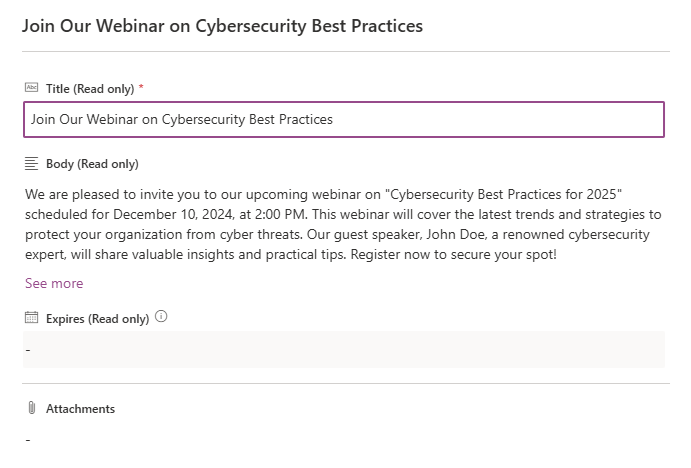The height and width of the screenshot is (468, 691).
Task: Expand body text with See more
Action: (x=54, y=283)
